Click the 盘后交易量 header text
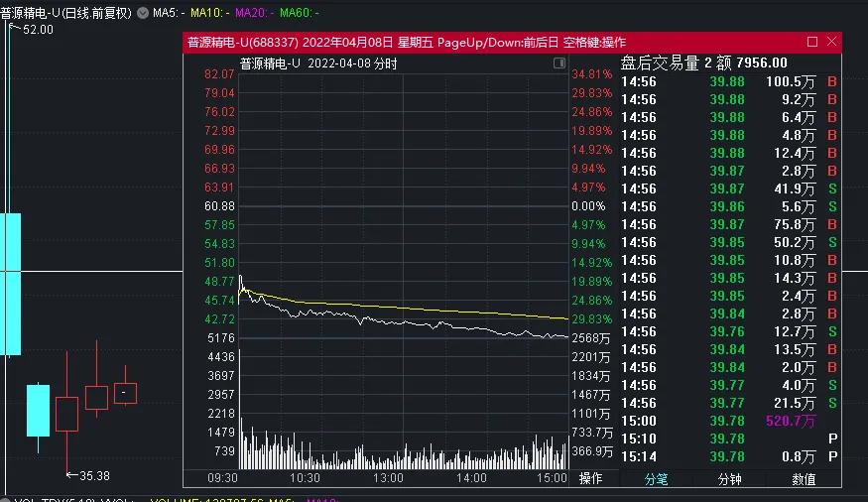 pyautogui.click(x=660, y=63)
